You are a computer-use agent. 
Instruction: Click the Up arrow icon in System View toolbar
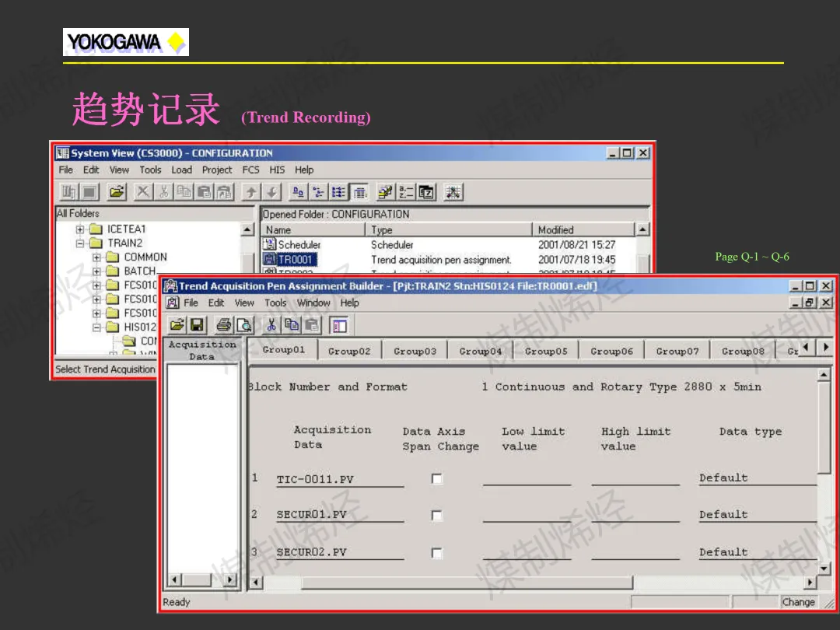pos(251,192)
